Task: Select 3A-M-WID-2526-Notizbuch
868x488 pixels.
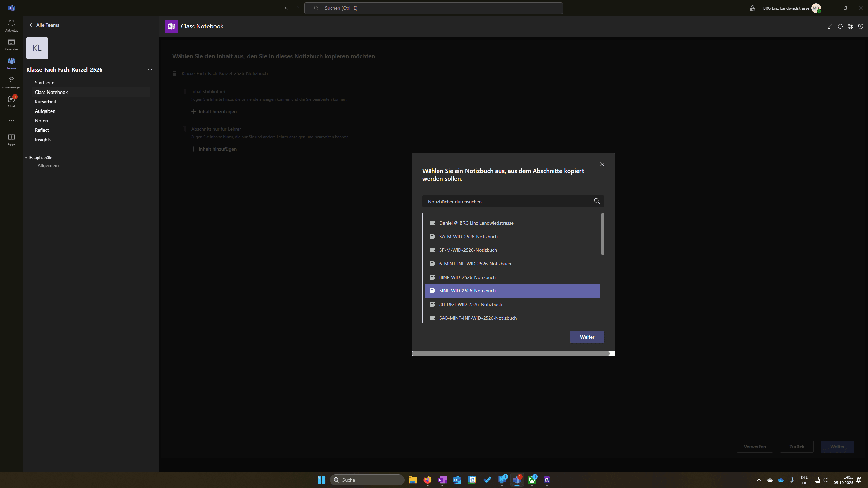Action: [x=512, y=237]
